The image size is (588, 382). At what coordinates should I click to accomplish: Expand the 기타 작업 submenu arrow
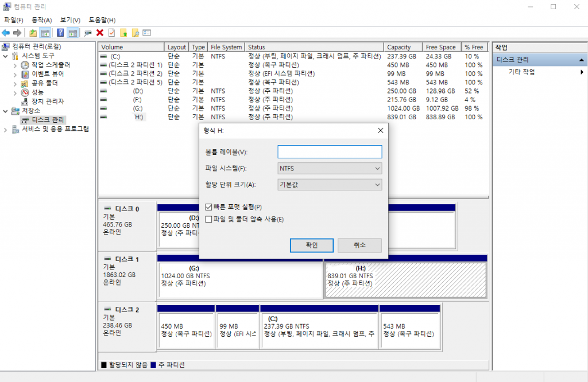coord(582,72)
